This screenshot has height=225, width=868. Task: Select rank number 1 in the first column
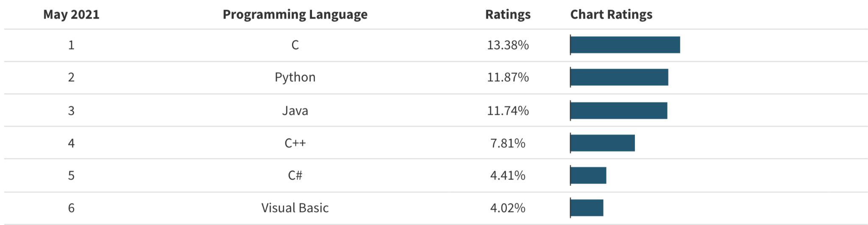click(x=71, y=45)
